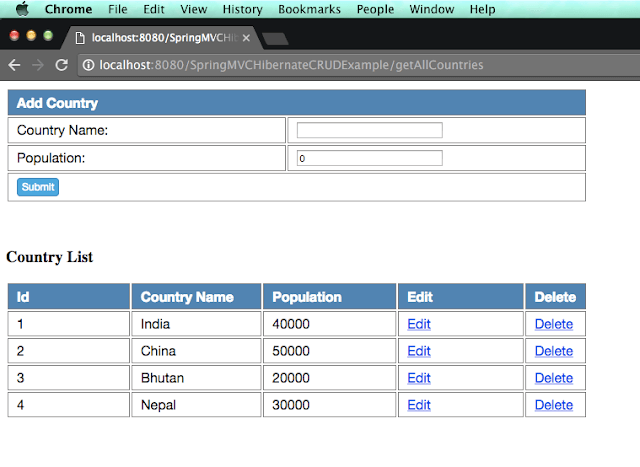
Task: Delete the Nepal country entry
Action: [554, 405]
